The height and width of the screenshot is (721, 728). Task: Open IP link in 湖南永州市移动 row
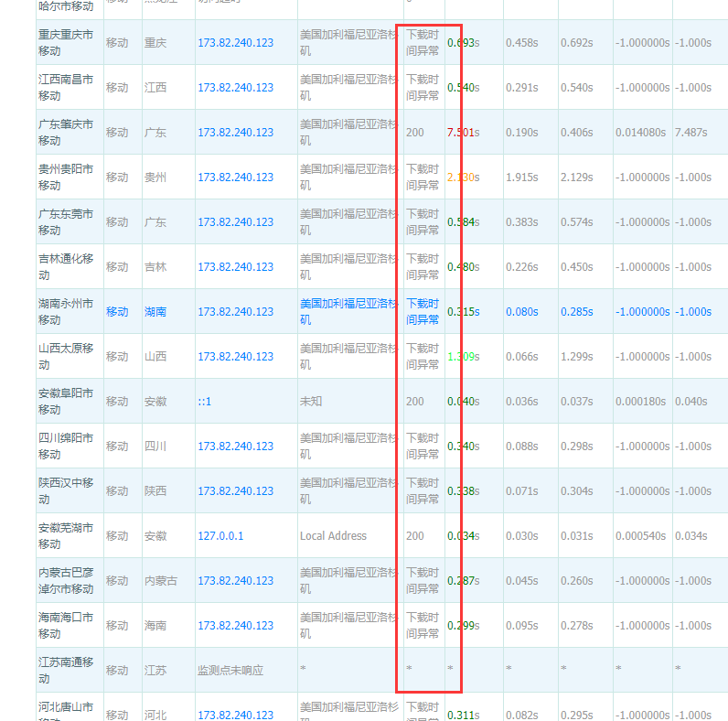235,312
